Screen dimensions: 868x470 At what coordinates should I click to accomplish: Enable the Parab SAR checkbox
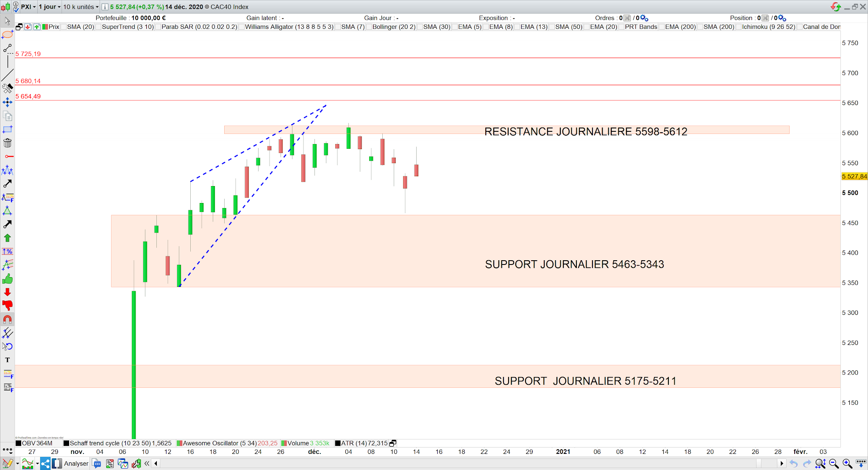(x=158, y=27)
